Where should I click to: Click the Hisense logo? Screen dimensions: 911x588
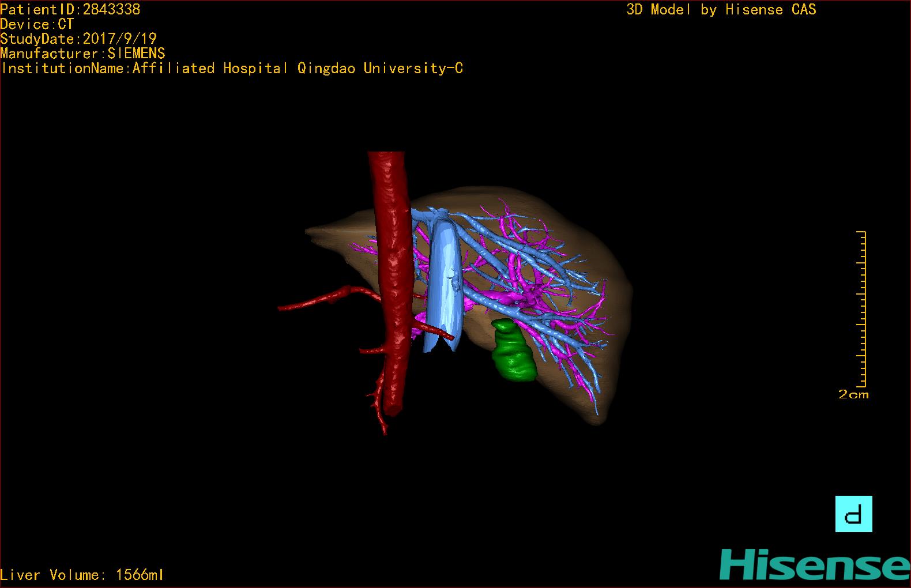815,565
